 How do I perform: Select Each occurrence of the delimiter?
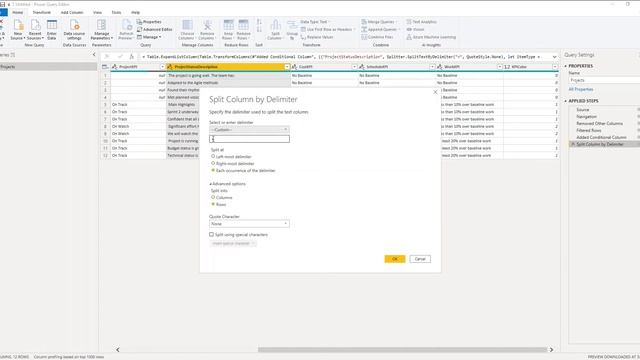point(213,170)
